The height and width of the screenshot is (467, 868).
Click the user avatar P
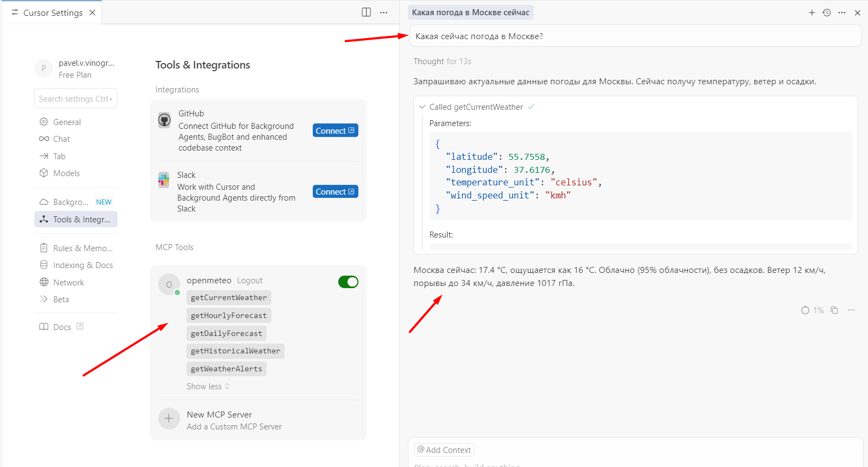44,69
